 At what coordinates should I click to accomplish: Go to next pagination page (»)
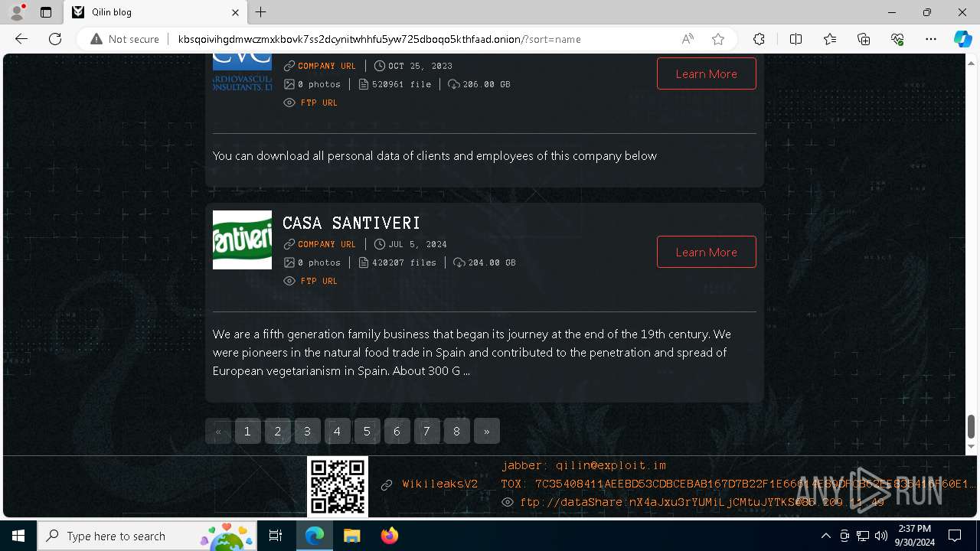486,431
